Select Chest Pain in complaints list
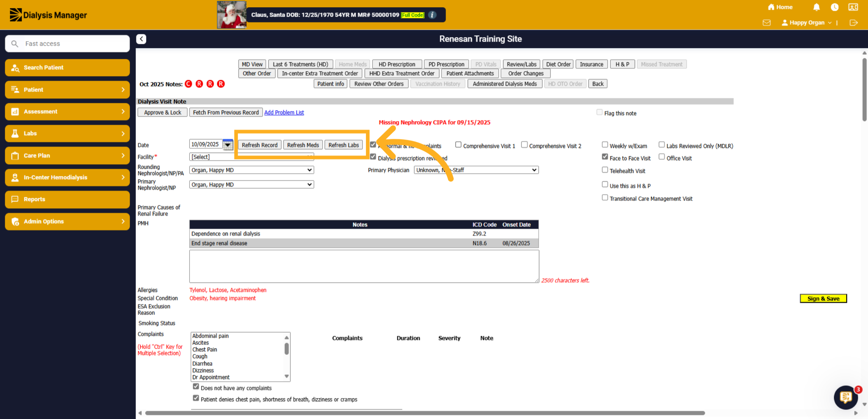This screenshot has height=419, width=868. tap(205, 350)
